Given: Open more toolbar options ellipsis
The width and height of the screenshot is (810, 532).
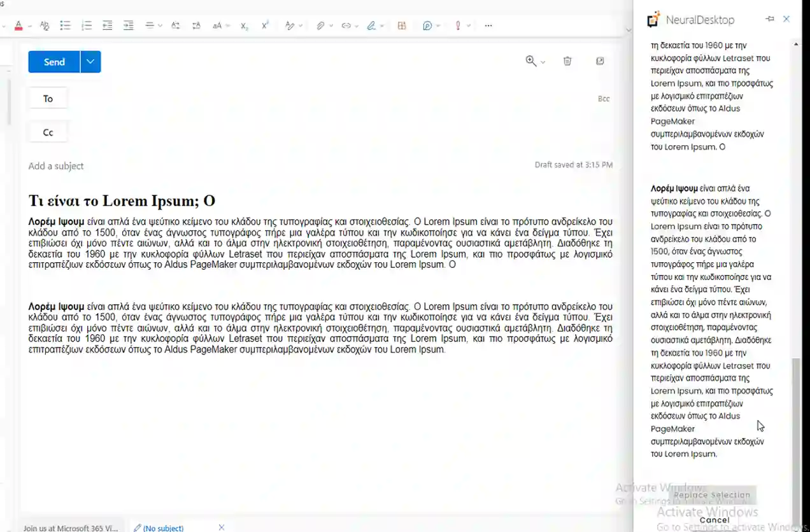Looking at the screenshot, I should (x=488, y=26).
